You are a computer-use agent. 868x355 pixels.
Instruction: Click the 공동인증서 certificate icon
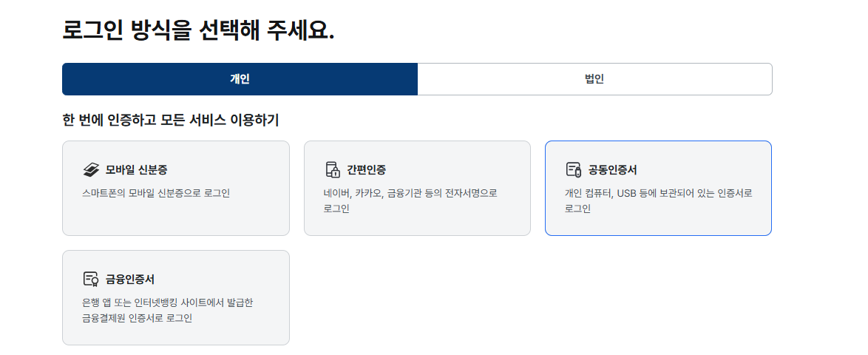[574, 169]
